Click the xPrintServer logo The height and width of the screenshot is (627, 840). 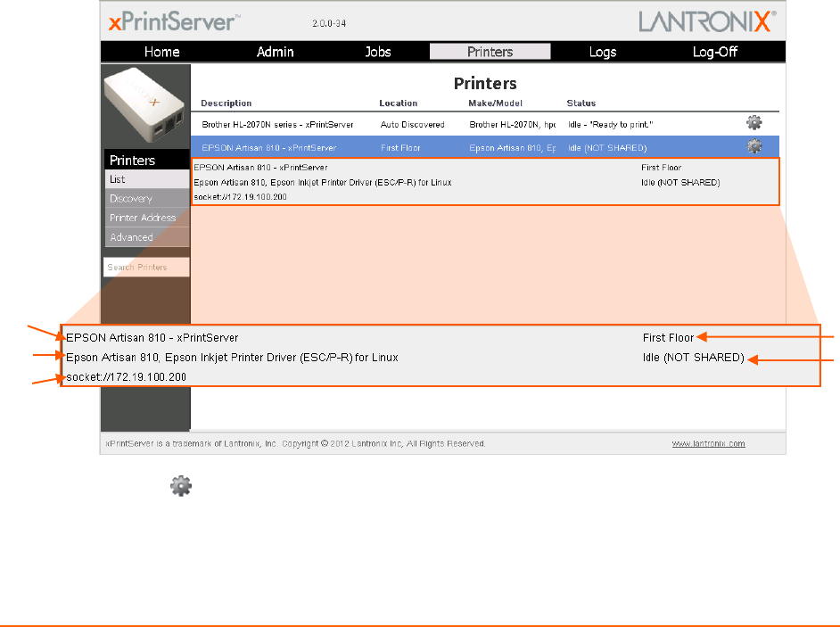pos(174,21)
